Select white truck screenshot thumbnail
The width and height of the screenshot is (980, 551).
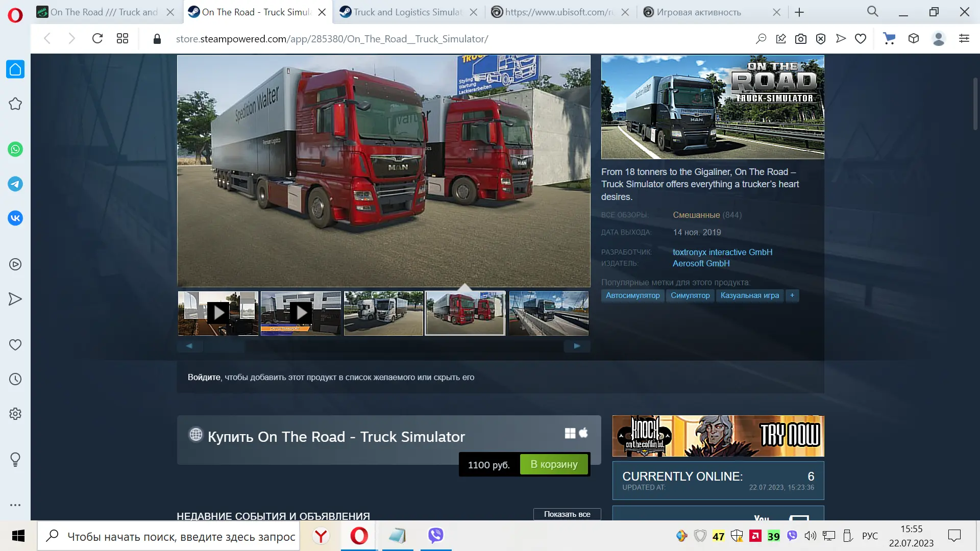tap(384, 313)
